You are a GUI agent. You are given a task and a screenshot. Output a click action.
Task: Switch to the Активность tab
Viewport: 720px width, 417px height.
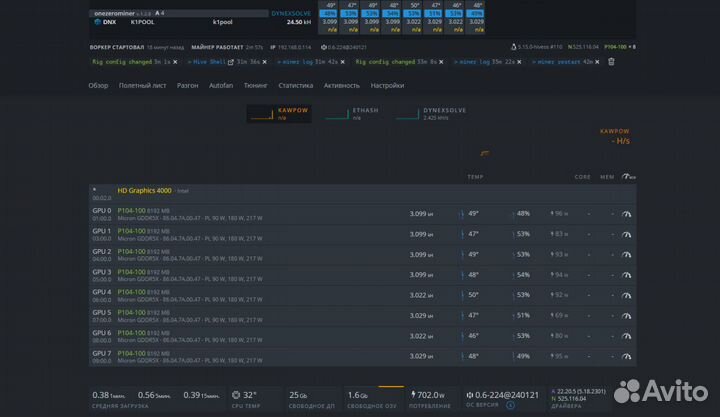[342, 85]
